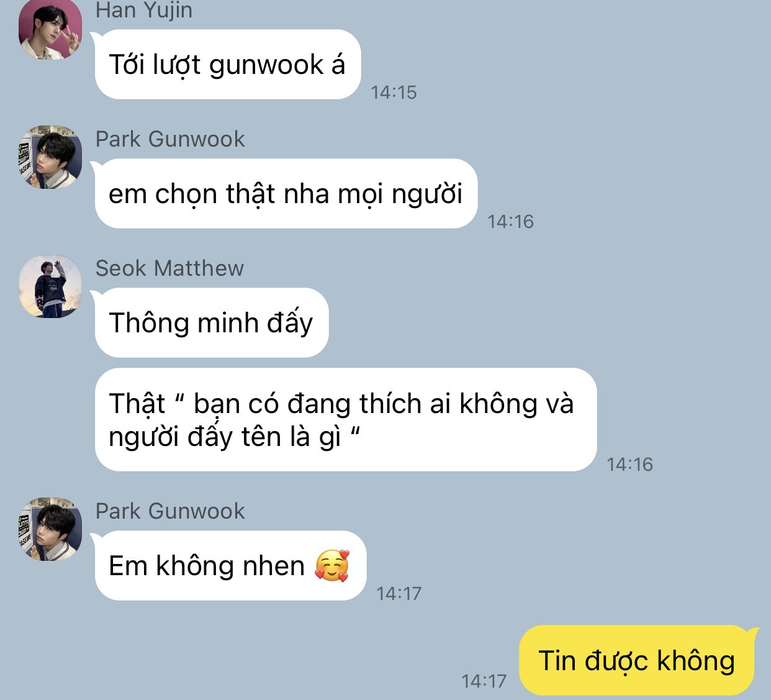
Task: Open Seok Matthew's profile avatar
Action: pos(50,286)
